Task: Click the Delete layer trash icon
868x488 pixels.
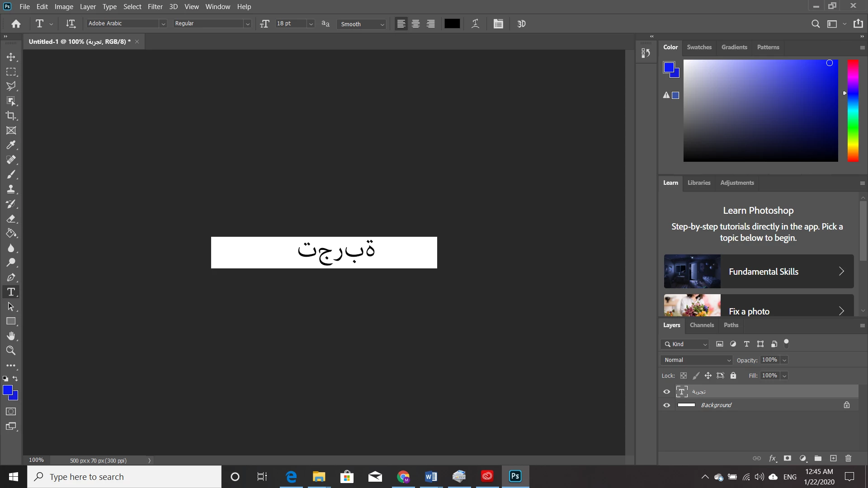Action: click(848, 458)
